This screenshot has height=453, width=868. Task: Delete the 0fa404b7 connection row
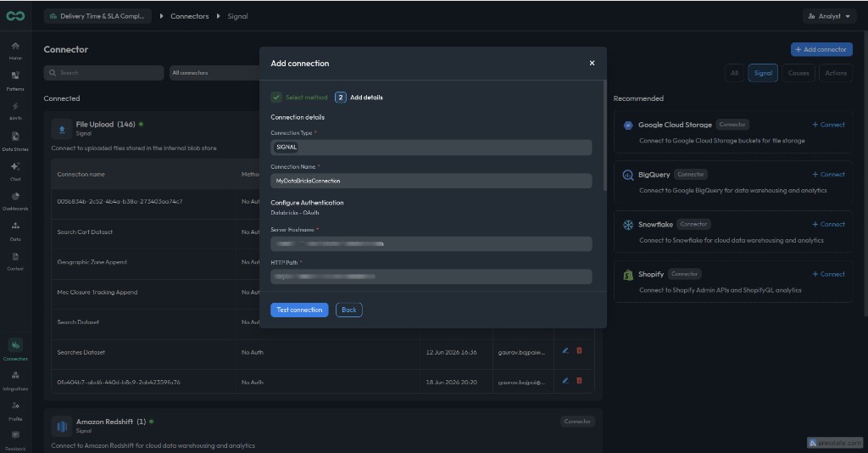(x=579, y=380)
